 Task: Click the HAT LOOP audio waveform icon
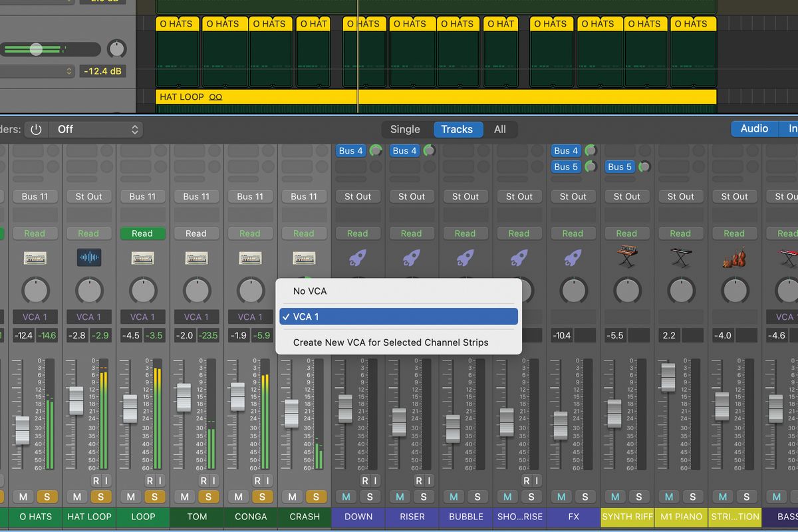coord(88,258)
